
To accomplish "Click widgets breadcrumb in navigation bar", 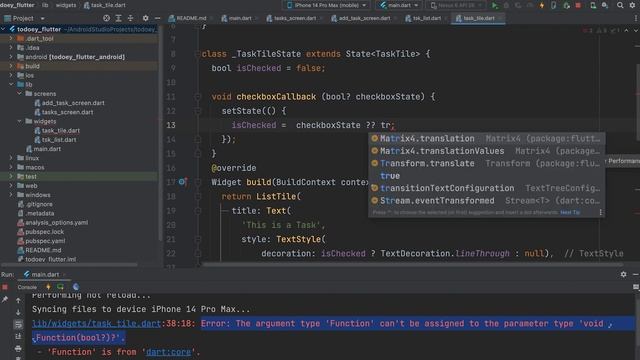I will pos(66,5).
